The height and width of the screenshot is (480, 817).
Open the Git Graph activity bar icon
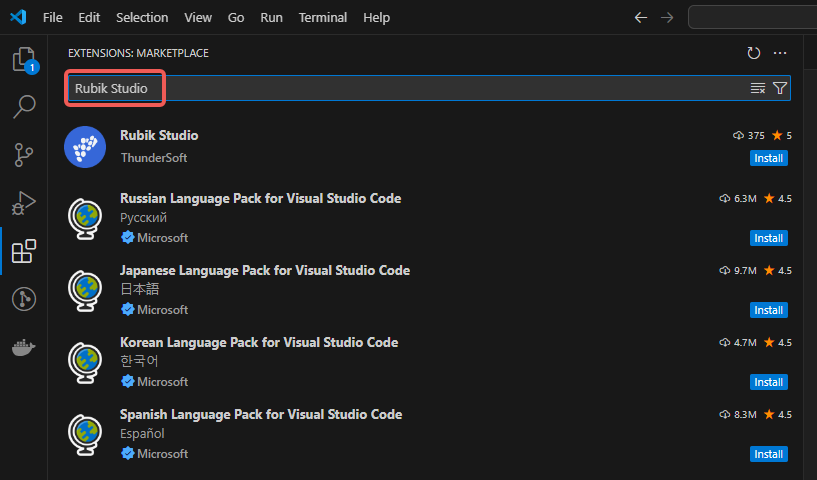(x=24, y=299)
